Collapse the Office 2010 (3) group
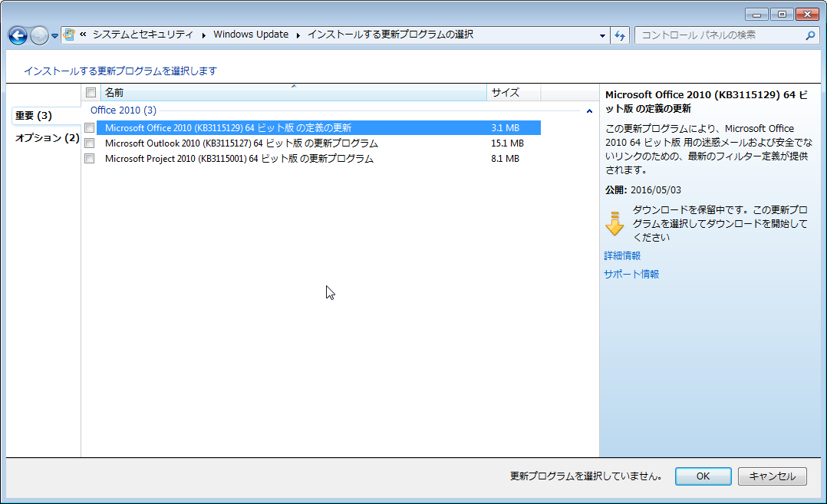This screenshot has height=504, width=827. 589,110
